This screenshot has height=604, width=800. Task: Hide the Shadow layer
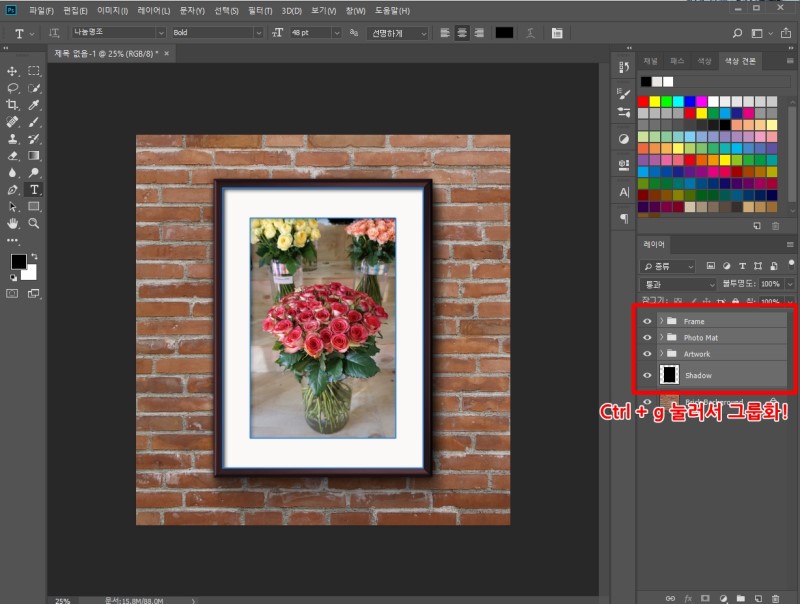(647, 375)
